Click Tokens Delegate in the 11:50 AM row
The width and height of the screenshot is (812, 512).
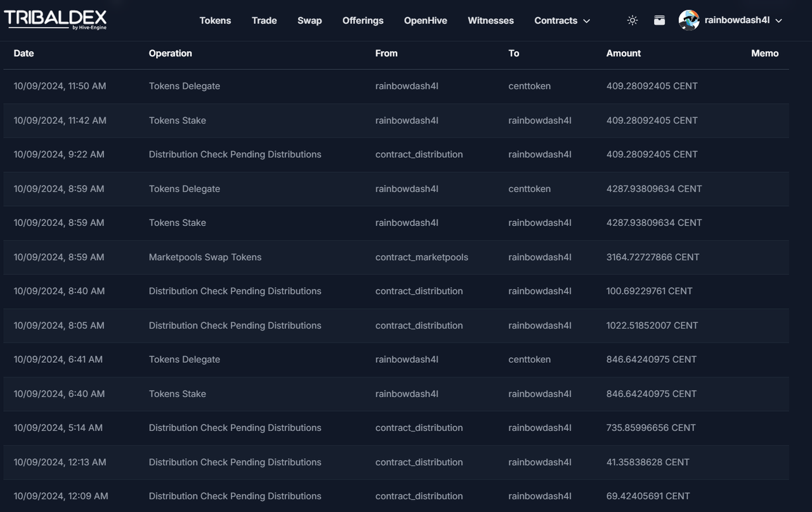pyautogui.click(x=185, y=86)
